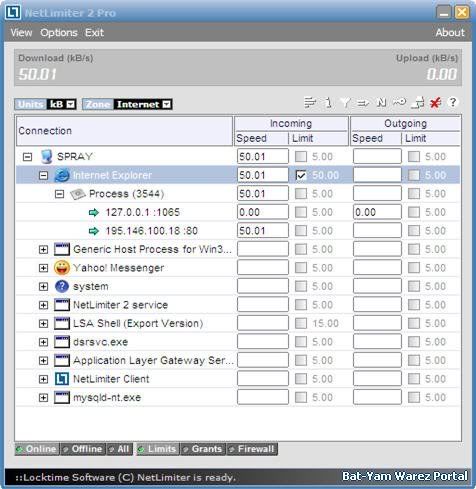Click the NetLimiter 2 service window icon
Image resolution: width=476 pixels, height=489 pixels.
62,305
